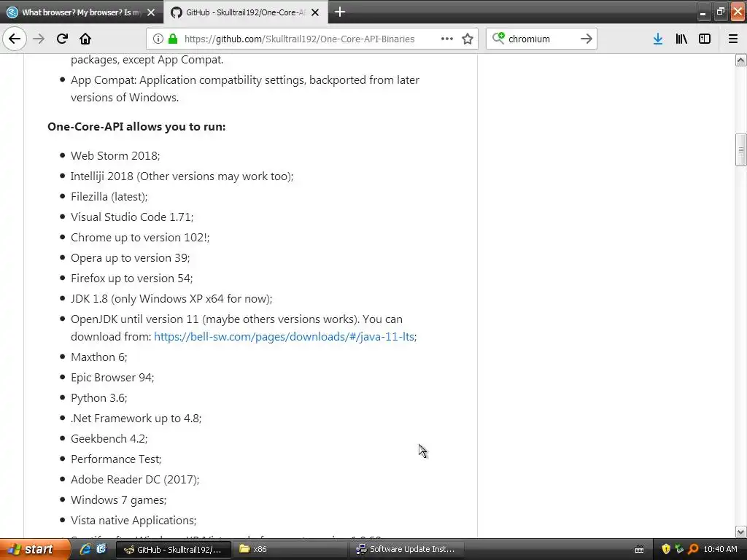The image size is (747, 560).
Task: Click 'Opera up to version 39;' item
Action: [x=130, y=258]
